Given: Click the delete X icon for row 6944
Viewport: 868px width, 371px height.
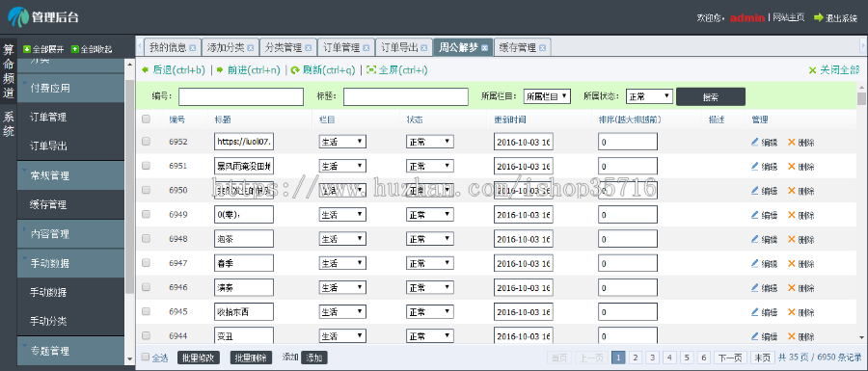Looking at the screenshot, I should coord(792,335).
